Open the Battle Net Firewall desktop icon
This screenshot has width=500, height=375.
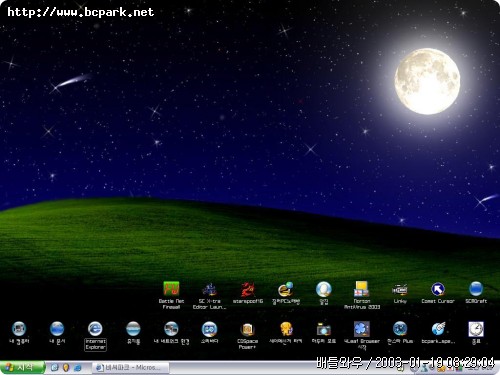[x=171, y=289]
